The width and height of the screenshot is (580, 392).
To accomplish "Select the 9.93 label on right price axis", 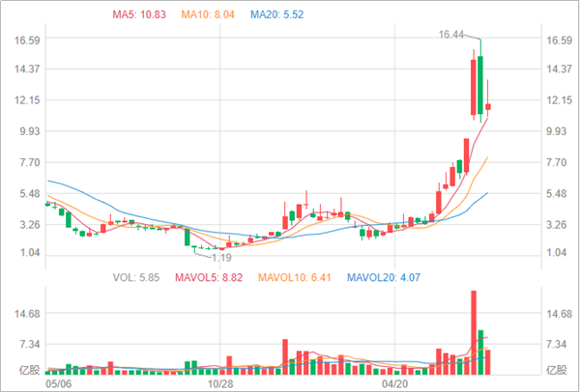I will pos(557,131).
